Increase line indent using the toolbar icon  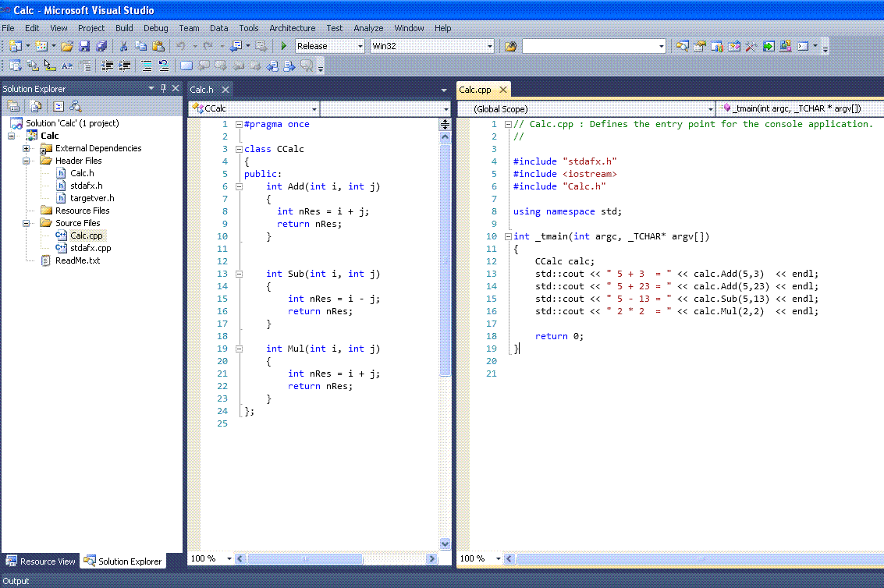click(125, 66)
